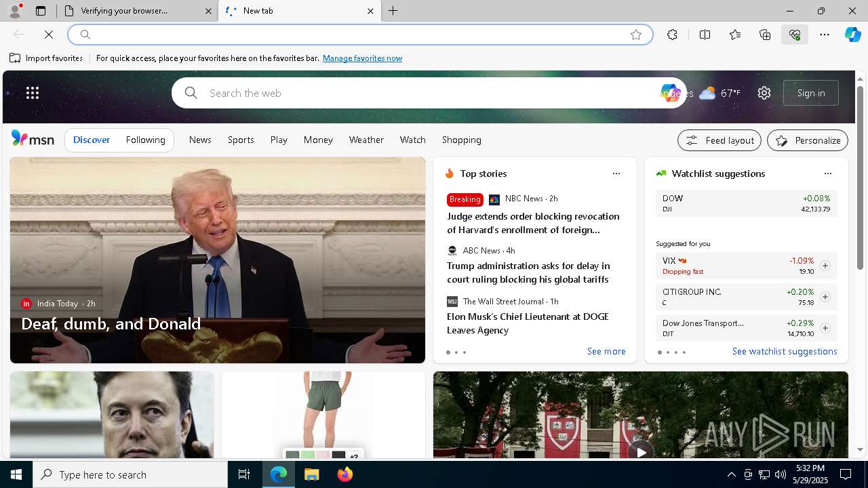Image resolution: width=868 pixels, height=488 pixels.
Task: Click Import favorites button
Action: [x=46, y=58]
